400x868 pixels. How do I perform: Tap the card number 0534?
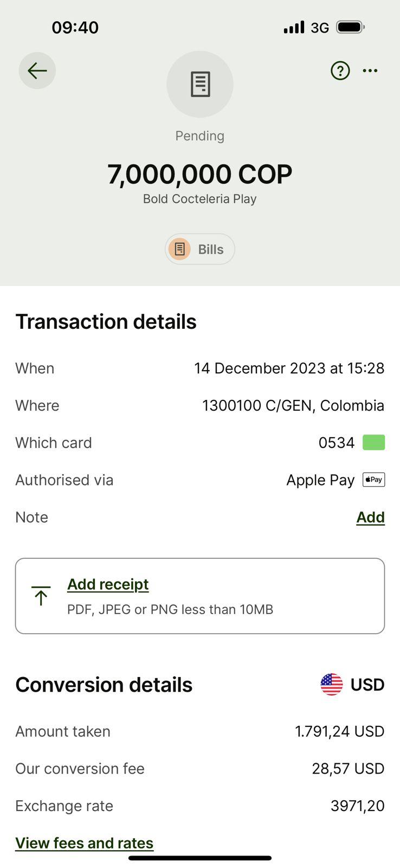coord(337,443)
